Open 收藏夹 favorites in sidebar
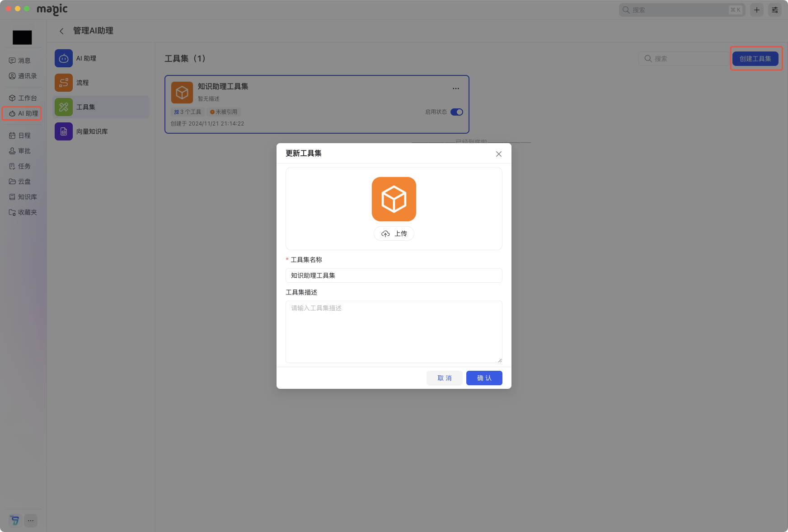 (x=23, y=212)
